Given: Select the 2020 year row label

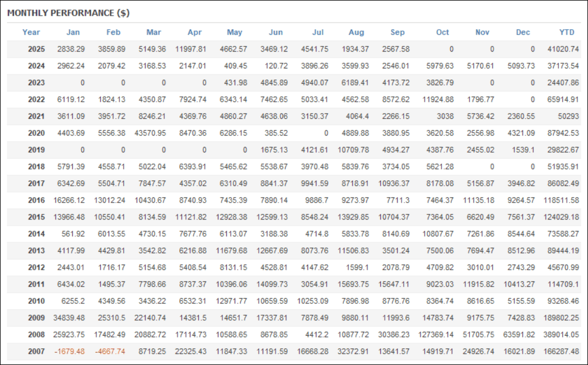Looking at the screenshot, I should coord(36,133).
